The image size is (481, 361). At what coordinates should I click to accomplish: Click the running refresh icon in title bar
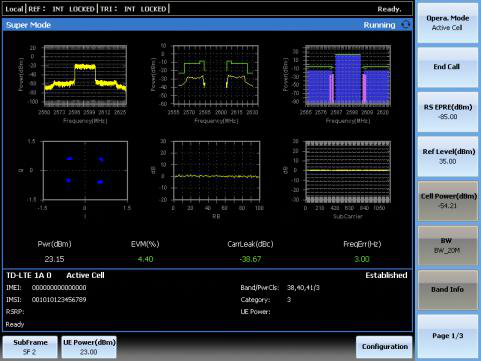[405, 25]
